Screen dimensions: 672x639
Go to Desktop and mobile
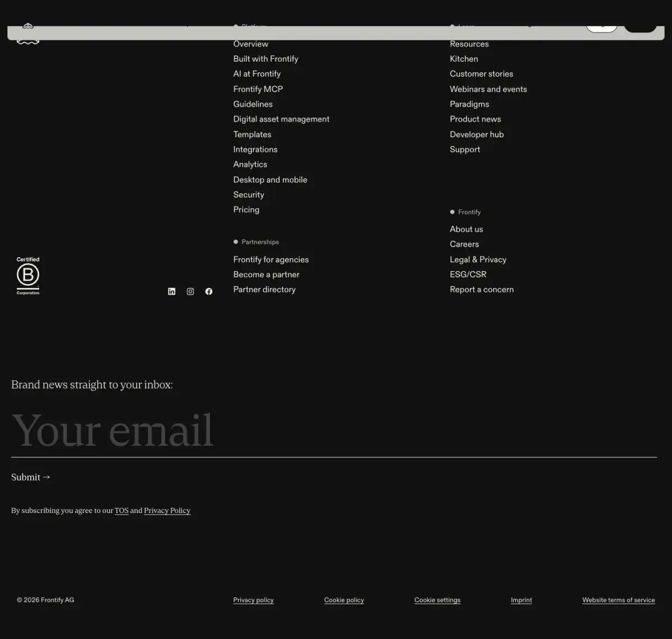[270, 180]
